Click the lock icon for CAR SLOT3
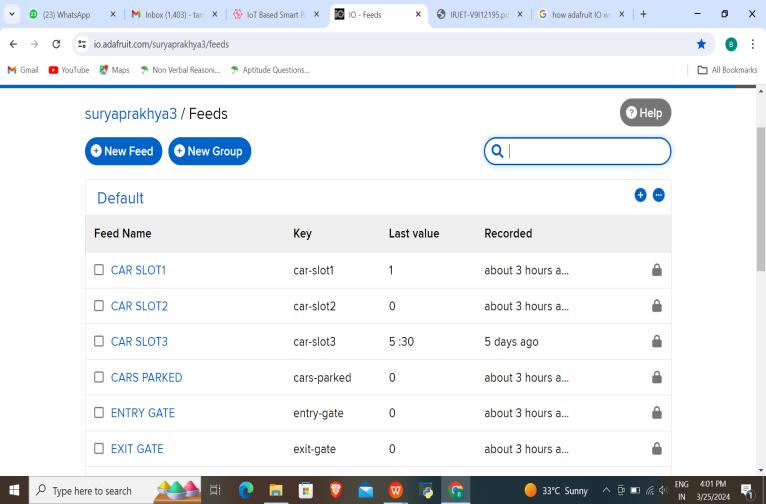Image resolution: width=766 pixels, height=504 pixels. 657,341
